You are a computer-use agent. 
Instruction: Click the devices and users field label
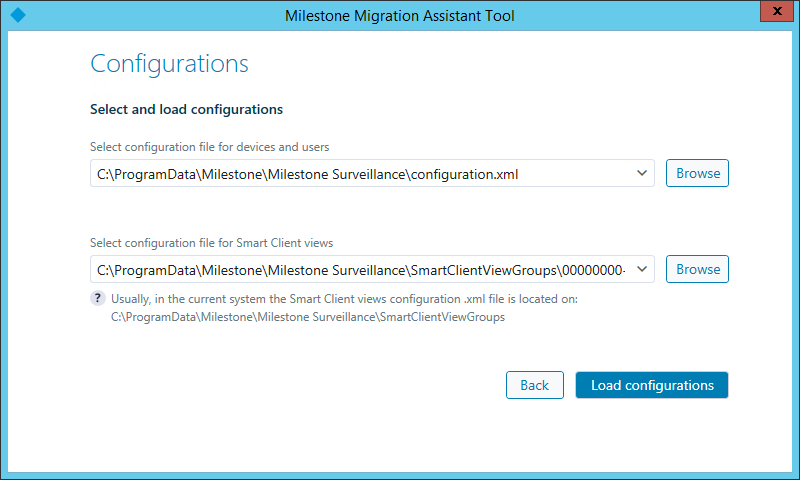pyautogui.click(x=209, y=147)
